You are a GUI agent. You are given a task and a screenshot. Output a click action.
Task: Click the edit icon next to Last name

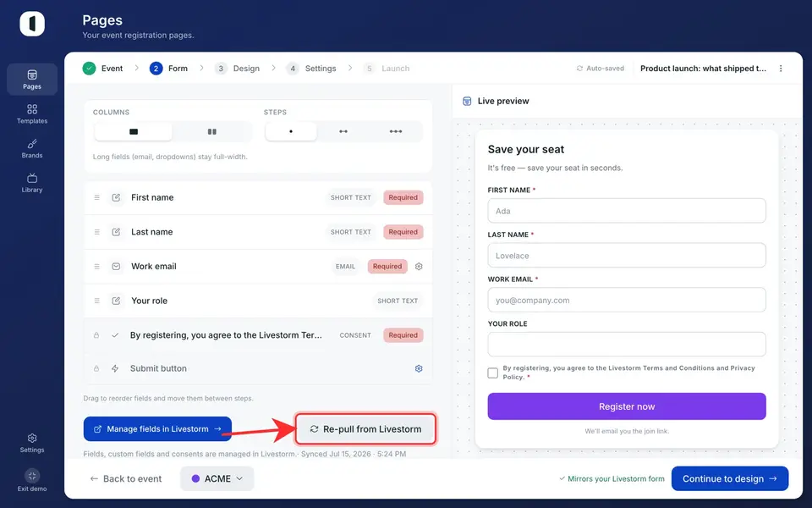(x=116, y=232)
